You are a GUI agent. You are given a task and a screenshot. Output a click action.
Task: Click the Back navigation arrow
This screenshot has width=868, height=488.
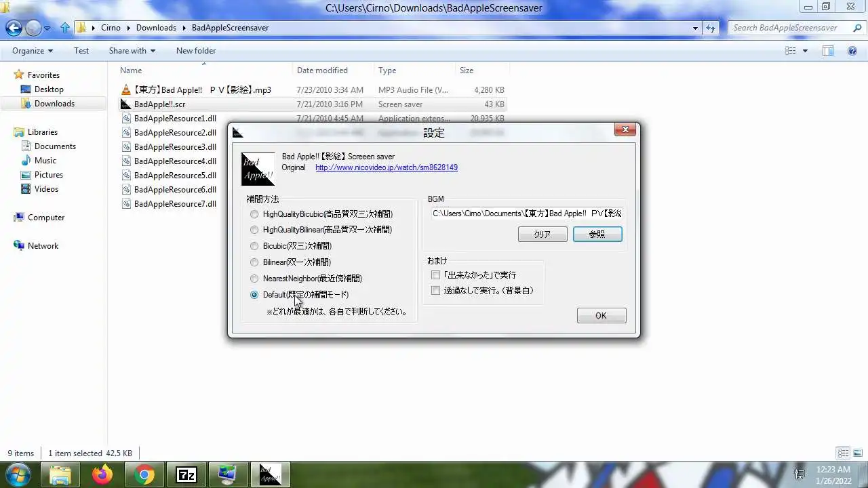pyautogui.click(x=14, y=28)
